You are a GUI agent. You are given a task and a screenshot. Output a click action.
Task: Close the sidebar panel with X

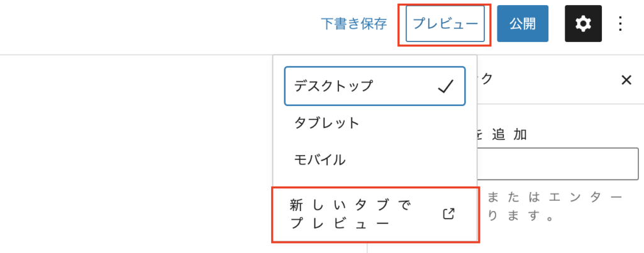click(626, 80)
